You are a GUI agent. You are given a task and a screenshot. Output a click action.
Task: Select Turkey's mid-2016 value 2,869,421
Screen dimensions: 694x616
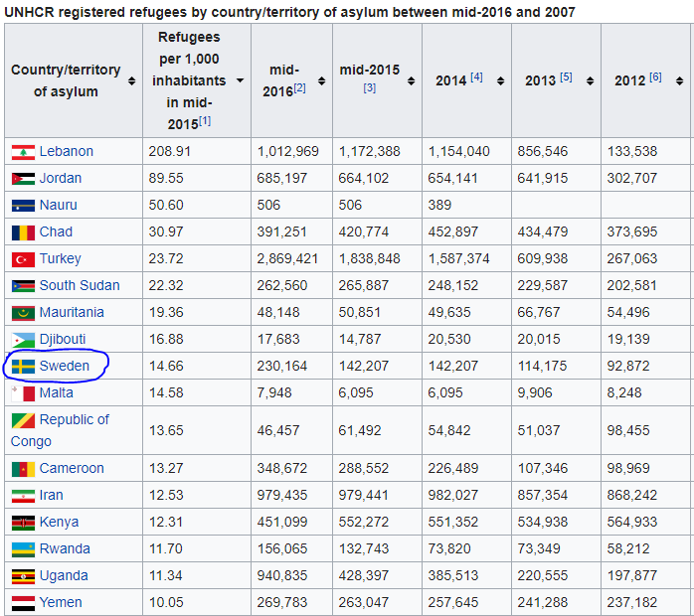[x=287, y=258]
